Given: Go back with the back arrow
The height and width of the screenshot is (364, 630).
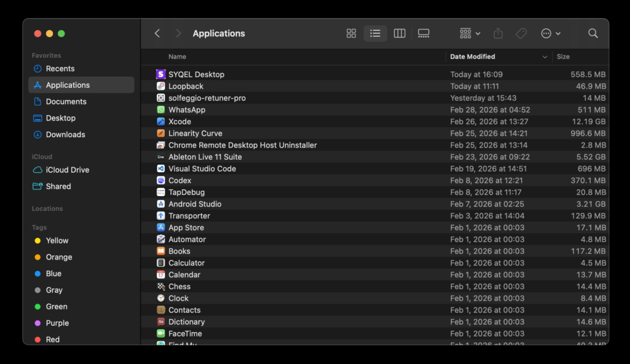Looking at the screenshot, I should (157, 34).
